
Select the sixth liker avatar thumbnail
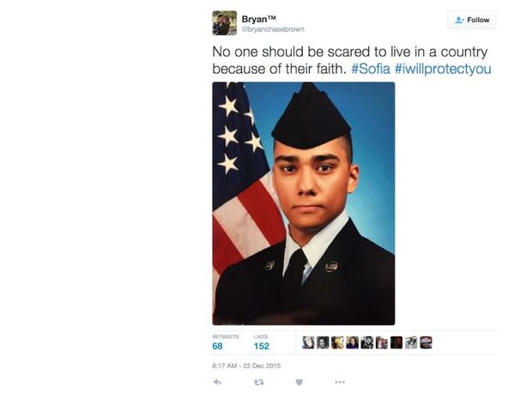(382, 342)
